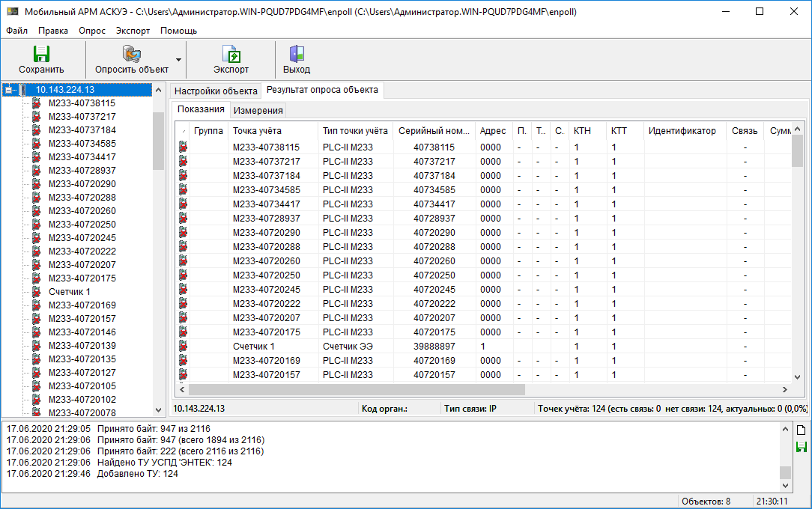812x509 pixels.
Task: Click status icon in table row Счетчик 1
Action: [x=183, y=347]
